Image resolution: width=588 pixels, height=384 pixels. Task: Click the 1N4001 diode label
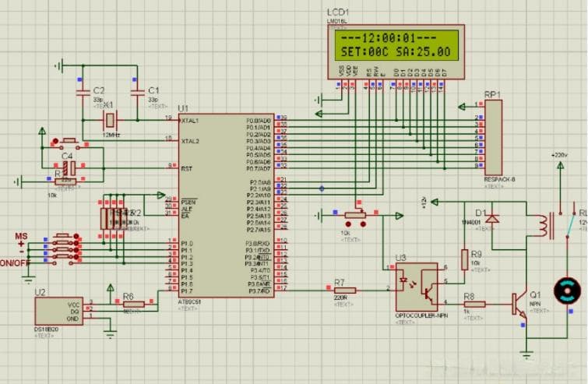pyautogui.click(x=470, y=222)
